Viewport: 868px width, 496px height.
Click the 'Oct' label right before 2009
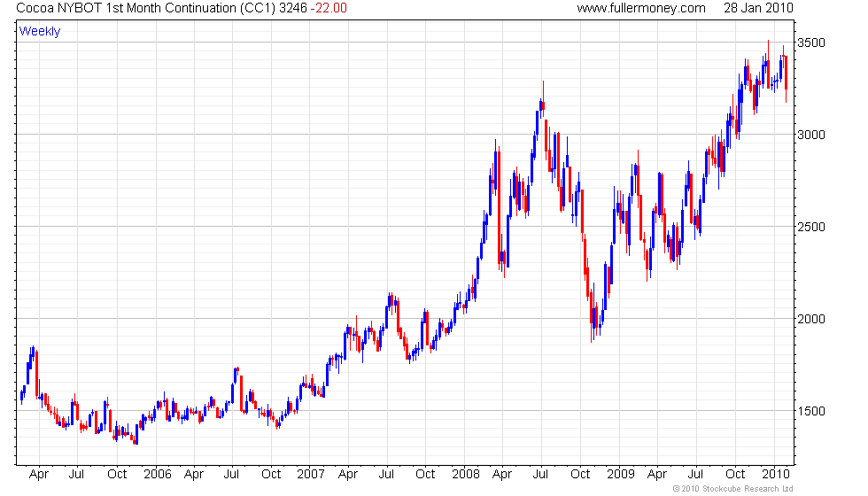580,475
